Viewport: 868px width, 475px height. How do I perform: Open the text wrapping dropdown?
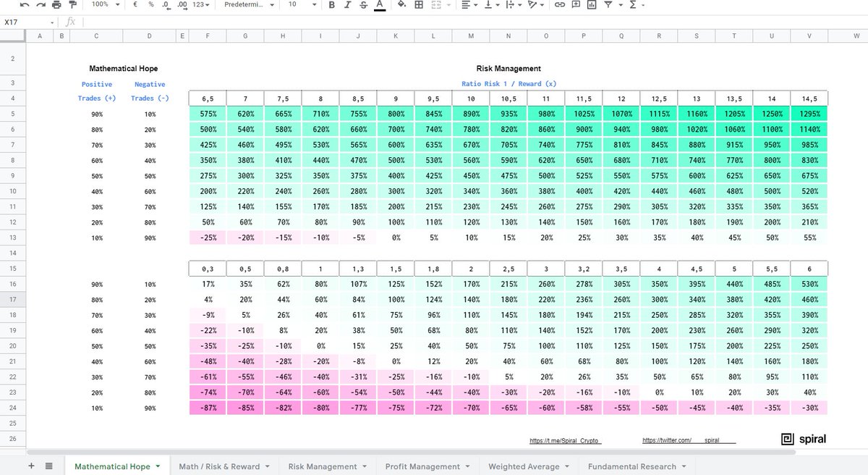pyautogui.click(x=512, y=4)
